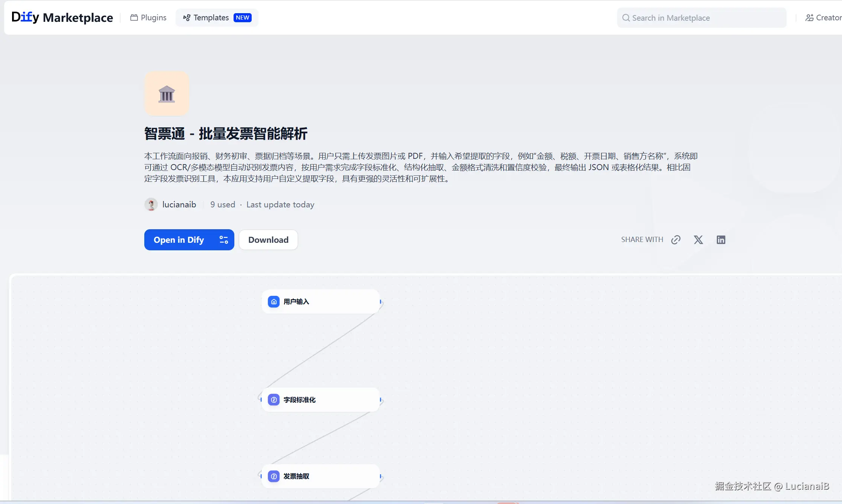Download the template file
Image resolution: width=842 pixels, height=504 pixels.
(268, 240)
